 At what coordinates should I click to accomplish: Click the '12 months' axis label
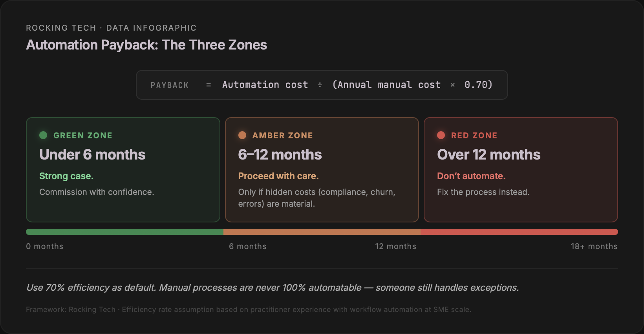(395, 246)
